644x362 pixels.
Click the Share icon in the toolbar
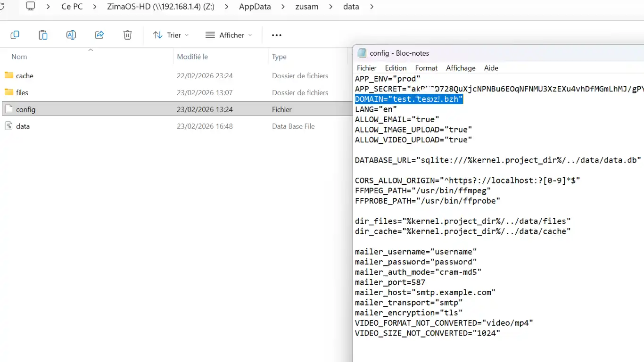[99, 35]
